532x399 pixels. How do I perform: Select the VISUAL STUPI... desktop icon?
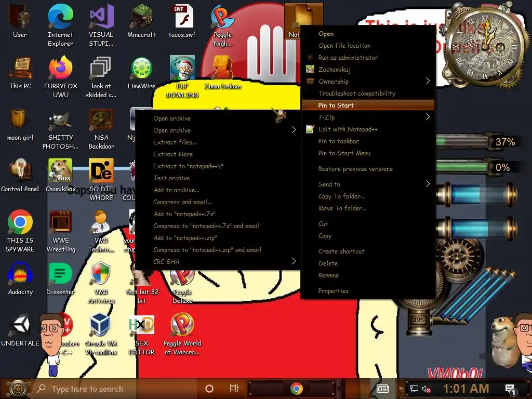point(101,25)
